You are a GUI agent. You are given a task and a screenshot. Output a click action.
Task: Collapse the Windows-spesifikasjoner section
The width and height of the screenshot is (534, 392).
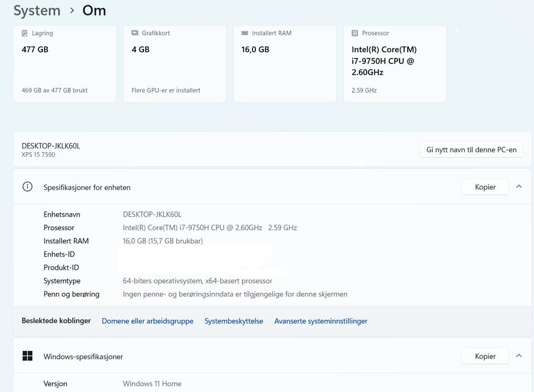point(518,356)
